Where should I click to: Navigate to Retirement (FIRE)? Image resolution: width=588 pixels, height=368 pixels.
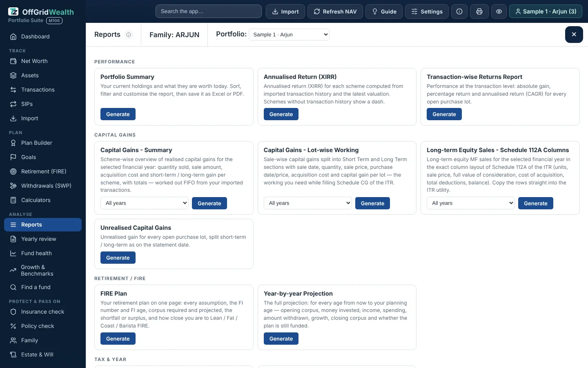click(x=43, y=171)
